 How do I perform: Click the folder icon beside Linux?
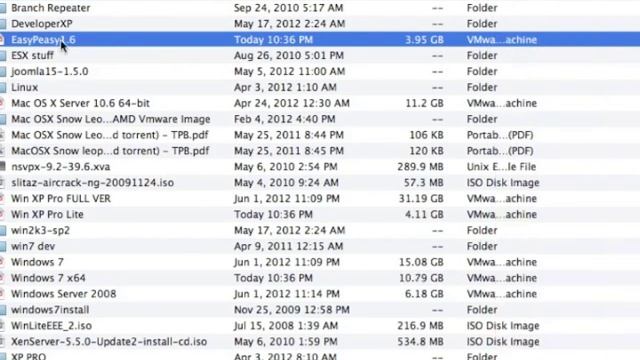pos(3,87)
